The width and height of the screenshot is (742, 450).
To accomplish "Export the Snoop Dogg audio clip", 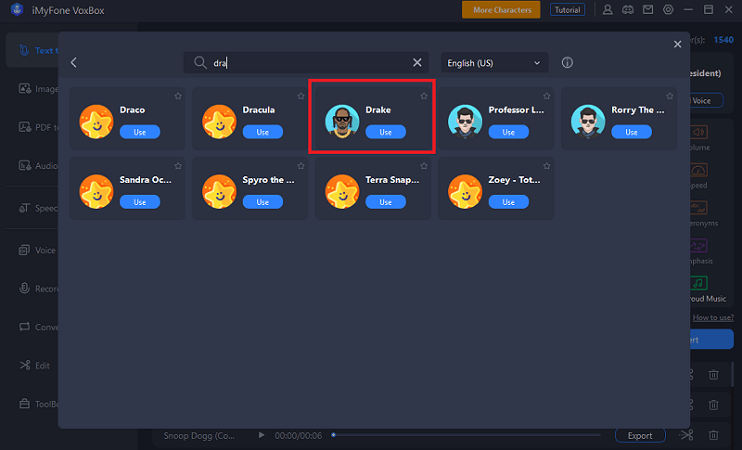I will tap(640, 435).
